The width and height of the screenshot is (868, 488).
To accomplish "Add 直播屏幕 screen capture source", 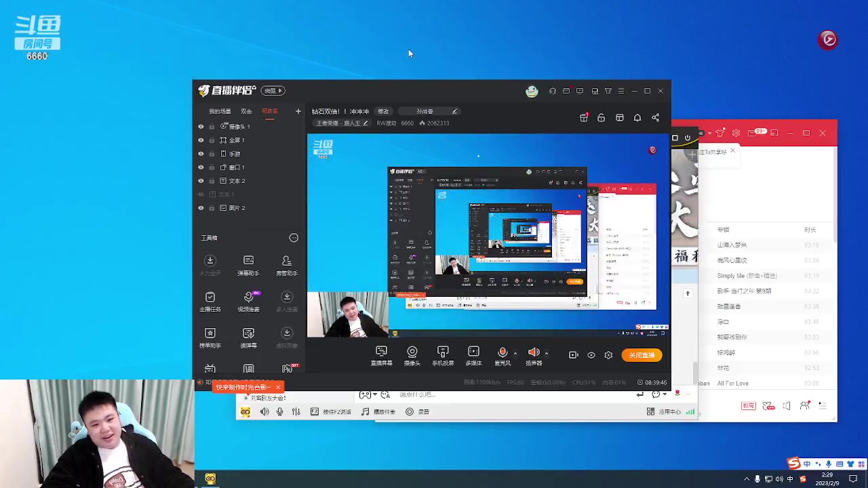I will 381,355.
